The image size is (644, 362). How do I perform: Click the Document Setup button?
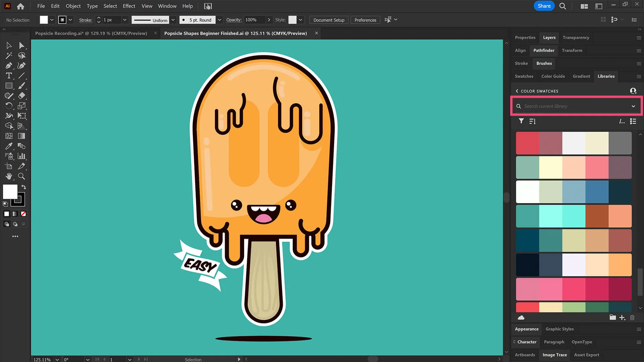[x=328, y=20]
